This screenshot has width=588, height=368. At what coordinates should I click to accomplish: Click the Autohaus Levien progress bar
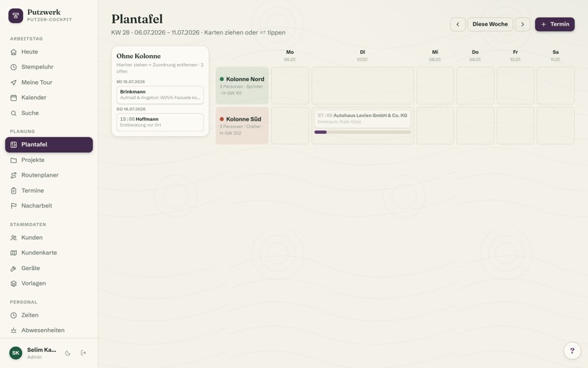coord(362,132)
